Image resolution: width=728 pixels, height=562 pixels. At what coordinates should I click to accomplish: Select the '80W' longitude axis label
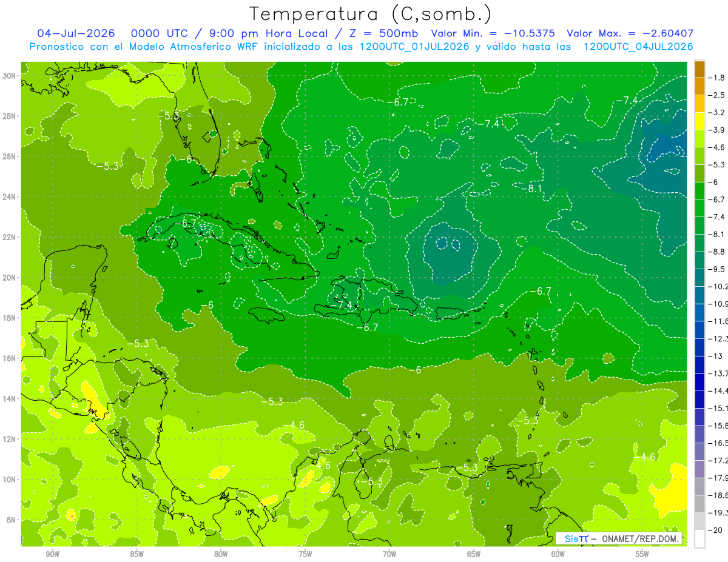tap(221, 555)
